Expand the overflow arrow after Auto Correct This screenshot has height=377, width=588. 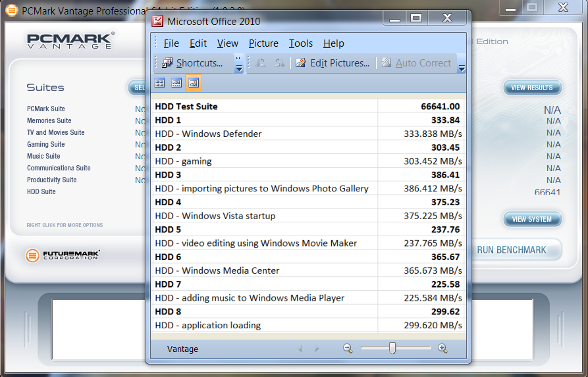pos(462,68)
